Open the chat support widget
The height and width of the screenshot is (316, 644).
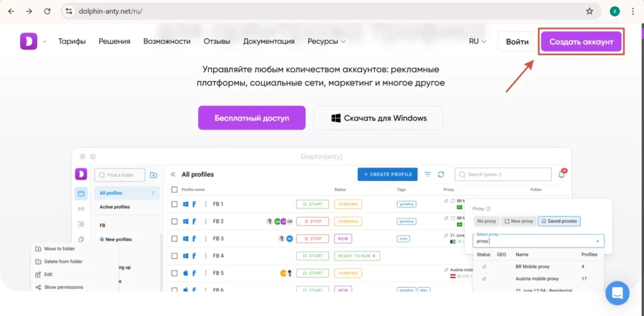[x=617, y=293]
